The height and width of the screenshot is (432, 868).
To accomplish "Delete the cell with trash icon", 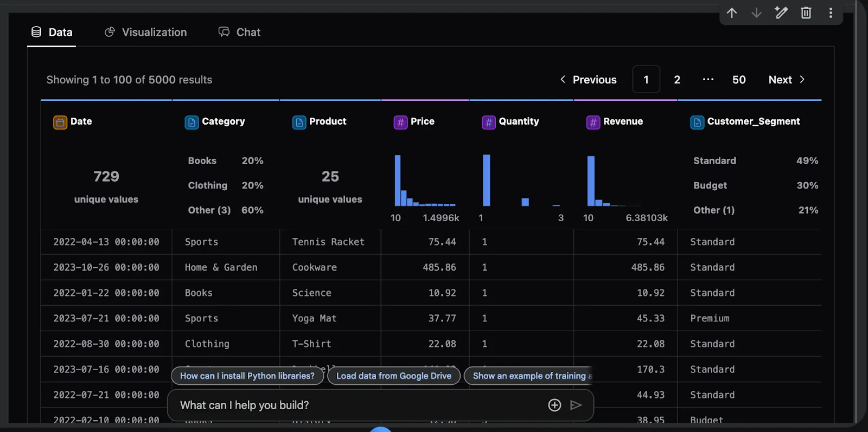I will (806, 13).
